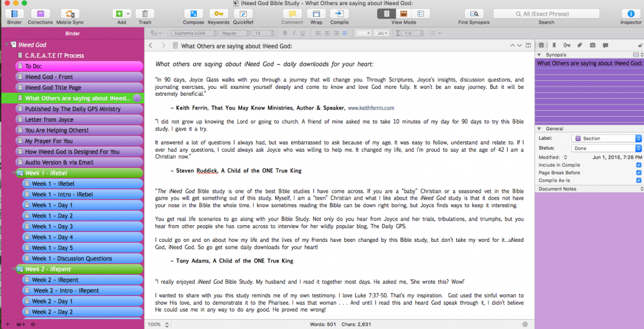This screenshot has height=329, width=644.
Task: Open the text color swatch picker
Action: [363, 33]
